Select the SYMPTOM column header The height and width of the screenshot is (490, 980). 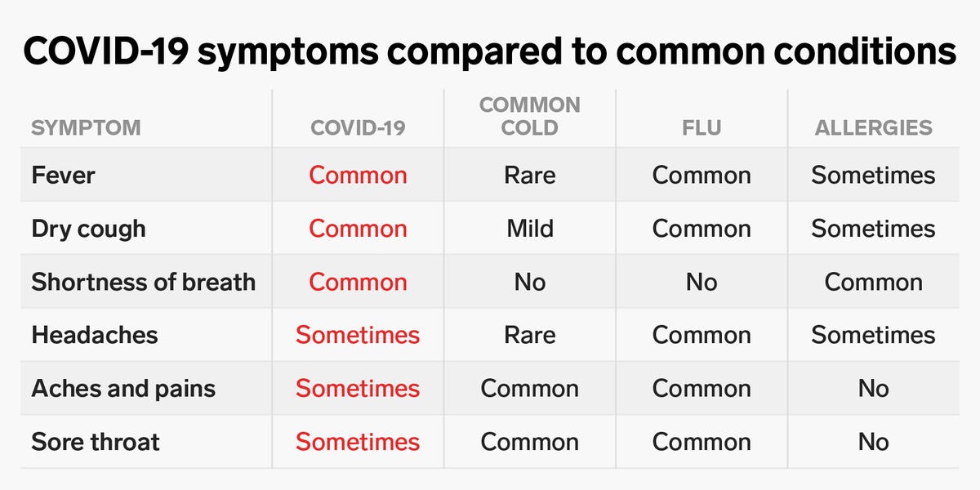(x=86, y=128)
